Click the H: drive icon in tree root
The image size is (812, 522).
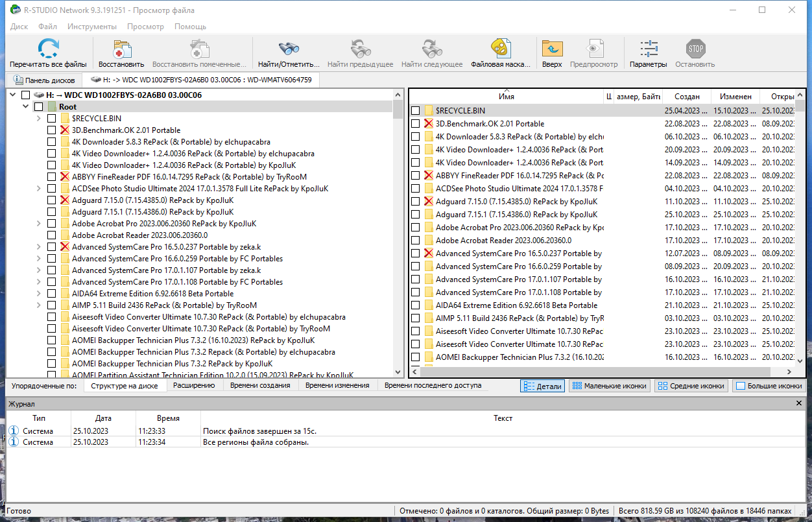tap(39, 95)
